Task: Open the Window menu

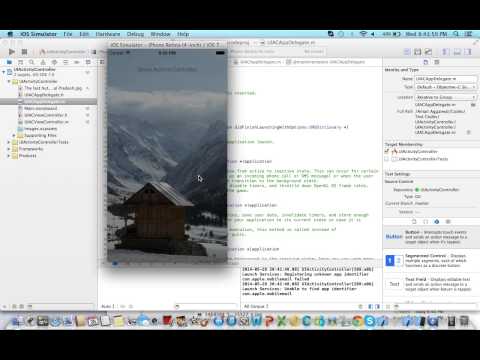Action: [160, 34]
